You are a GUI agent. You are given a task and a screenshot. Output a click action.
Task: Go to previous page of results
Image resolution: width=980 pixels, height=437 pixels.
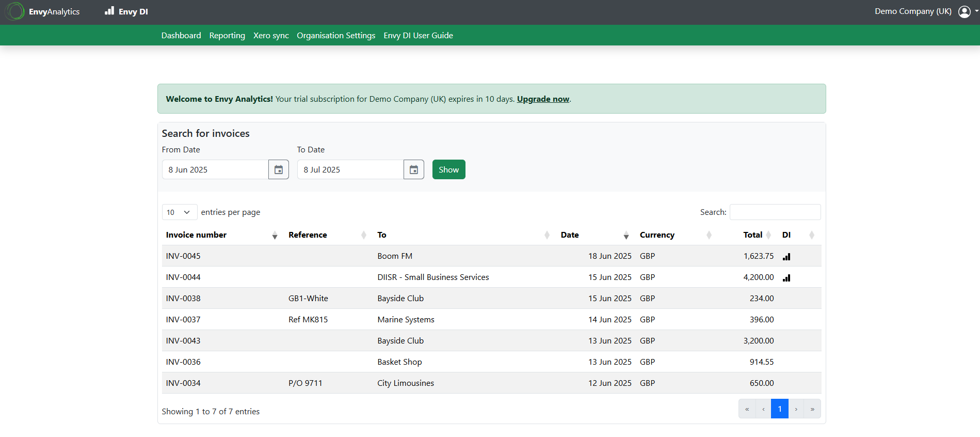763,409
